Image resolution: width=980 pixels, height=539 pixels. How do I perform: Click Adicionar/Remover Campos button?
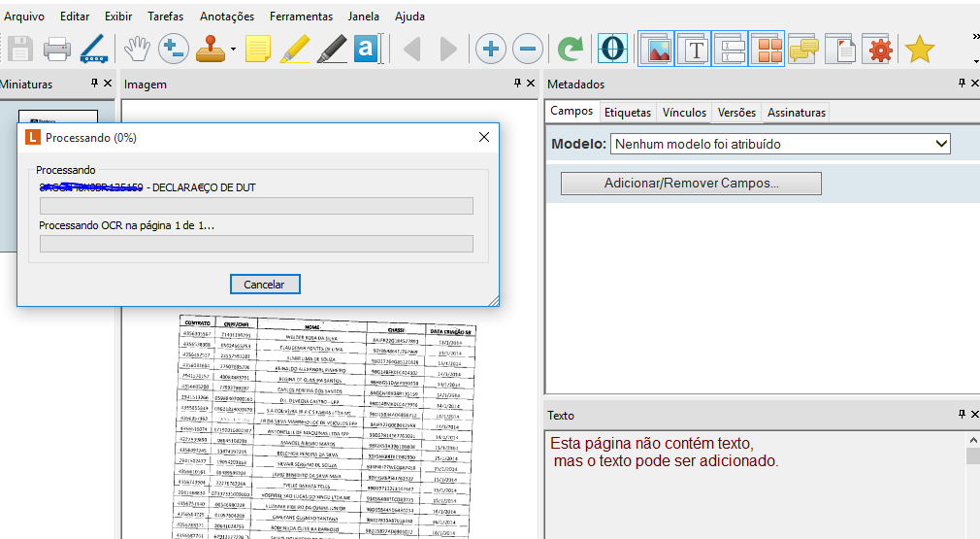(x=691, y=183)
